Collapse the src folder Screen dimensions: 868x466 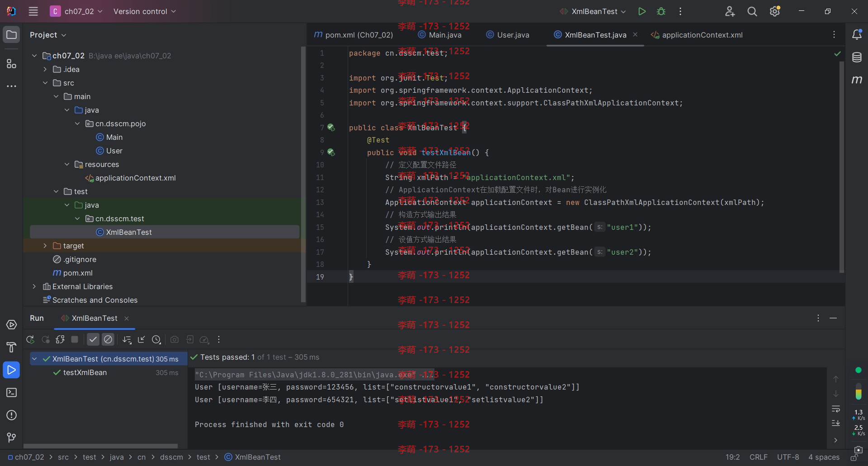[x=45, y=83]
